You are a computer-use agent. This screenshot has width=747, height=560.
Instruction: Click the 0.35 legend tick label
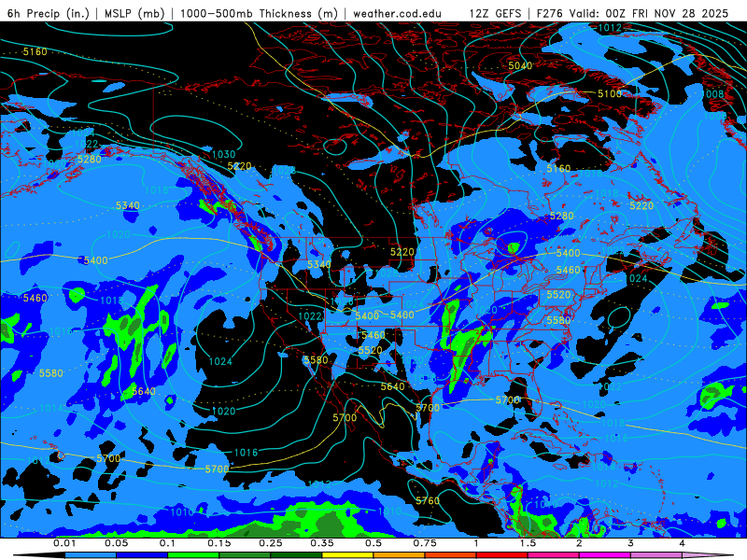321,543
